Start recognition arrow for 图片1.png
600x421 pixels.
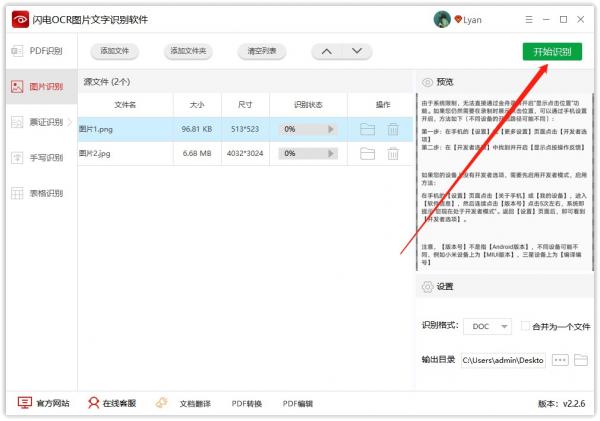331,129
